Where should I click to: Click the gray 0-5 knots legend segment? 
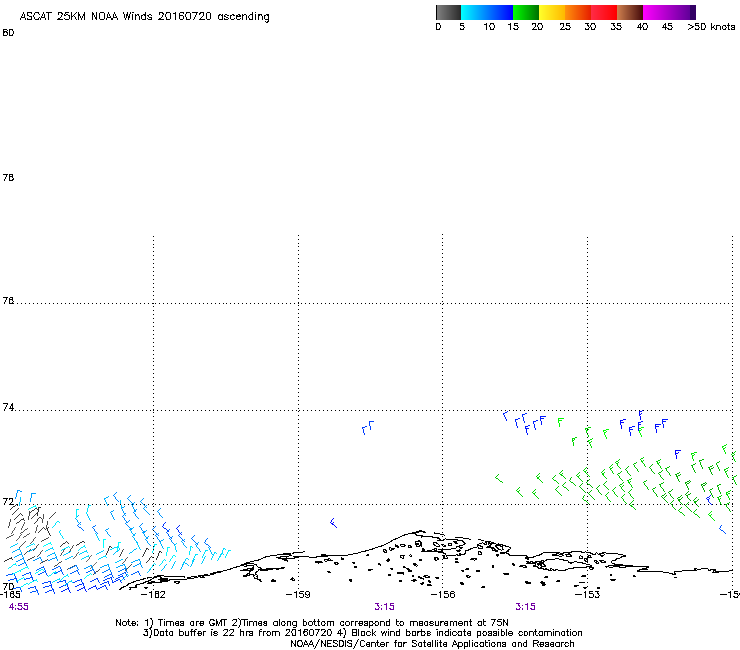[448, 12]
